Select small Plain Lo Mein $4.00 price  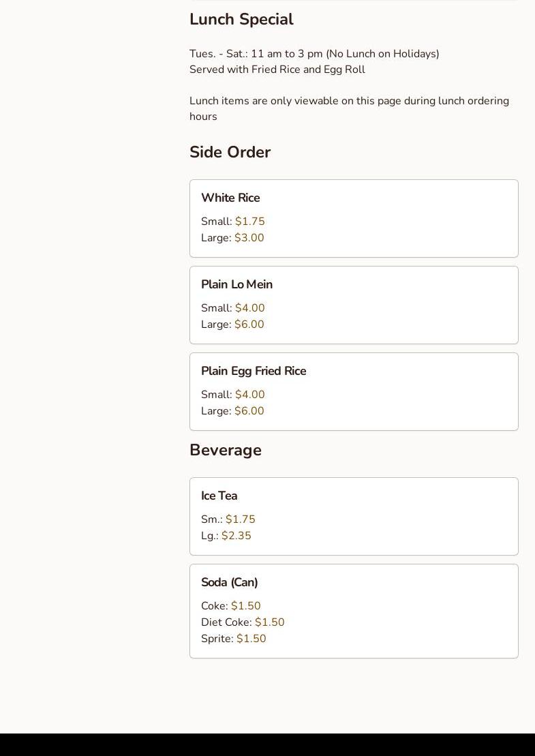pos(249,308)
